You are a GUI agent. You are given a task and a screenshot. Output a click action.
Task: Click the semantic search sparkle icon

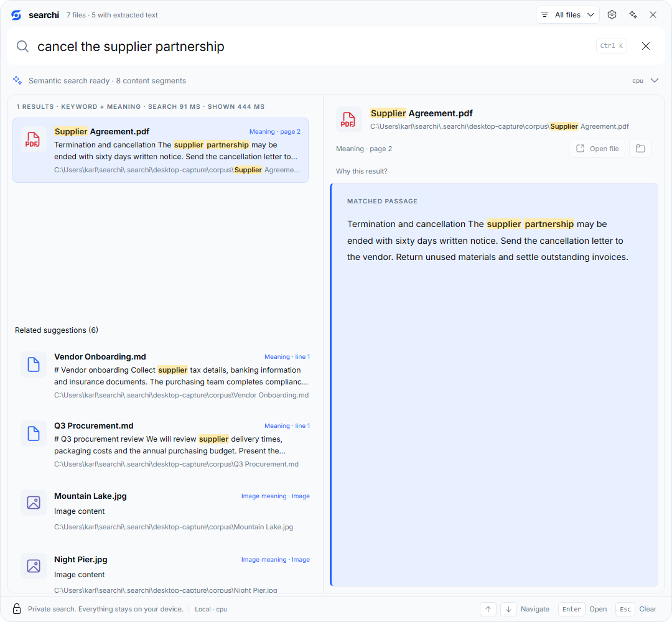pos(17,80)
